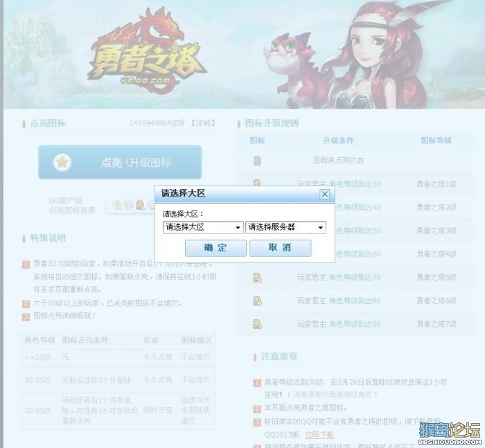Close the 请选择大区 dialog
This screenshot has width=485, height=448.
click(324, 194)
